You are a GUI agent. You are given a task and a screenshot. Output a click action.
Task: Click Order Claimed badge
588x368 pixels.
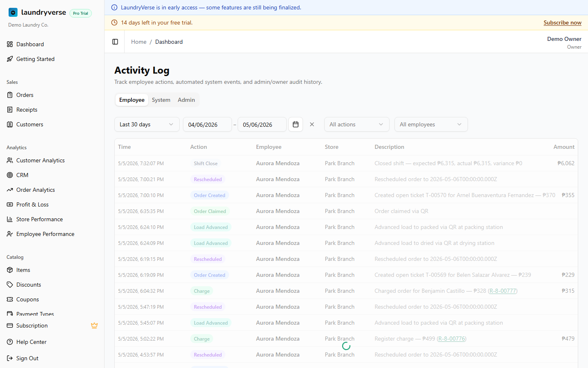(x=210, y=211)
